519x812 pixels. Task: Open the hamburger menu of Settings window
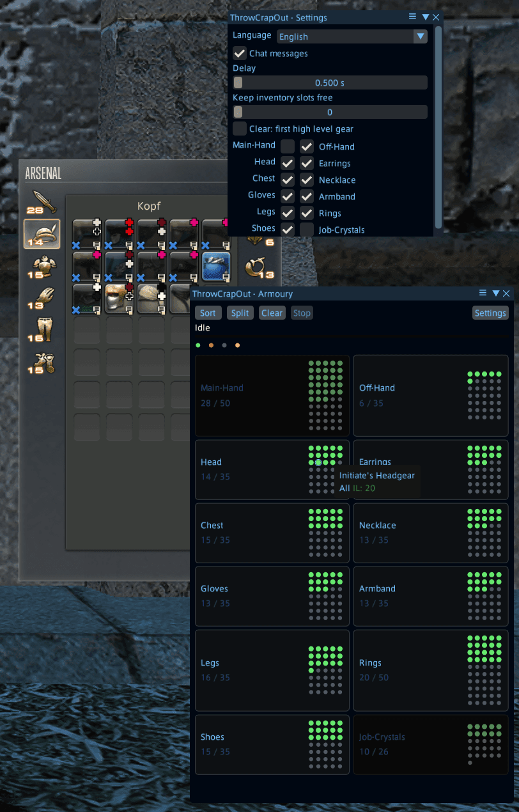(x=413, y=17)
